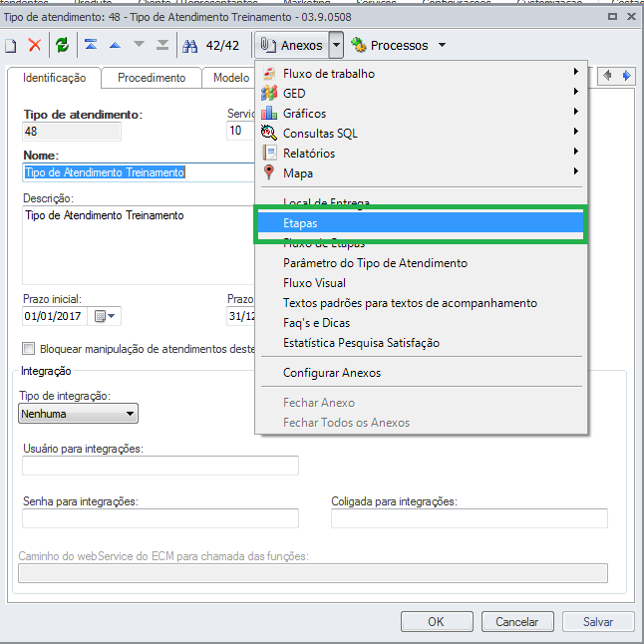Click the OK button
644x644 pixels.
pos(437,622)
